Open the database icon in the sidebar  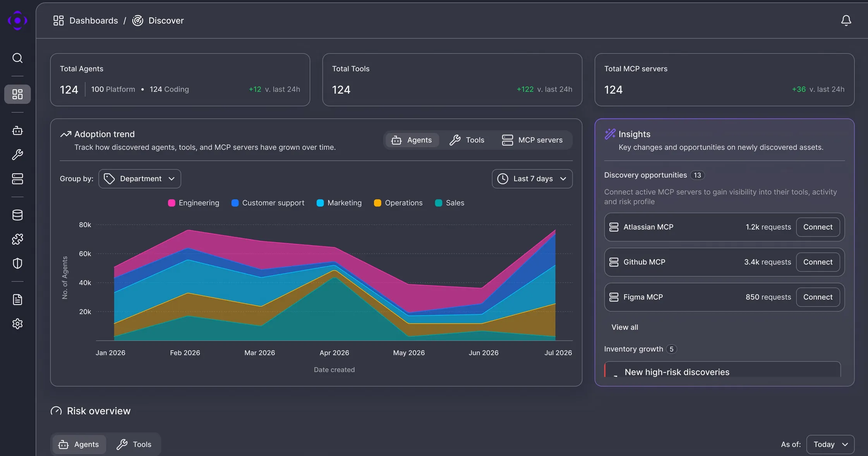[x=17, y=215]
